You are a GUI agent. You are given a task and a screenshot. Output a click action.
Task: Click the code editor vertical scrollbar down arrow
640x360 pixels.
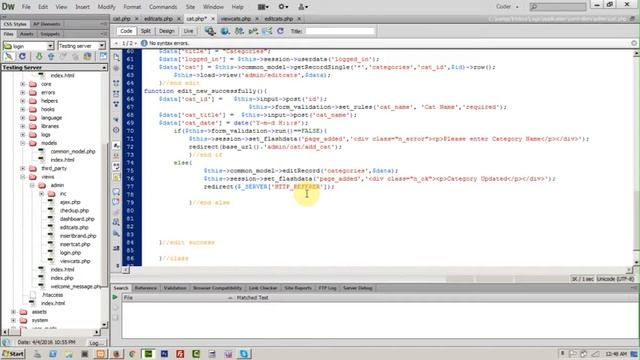(x=636, y=262)
